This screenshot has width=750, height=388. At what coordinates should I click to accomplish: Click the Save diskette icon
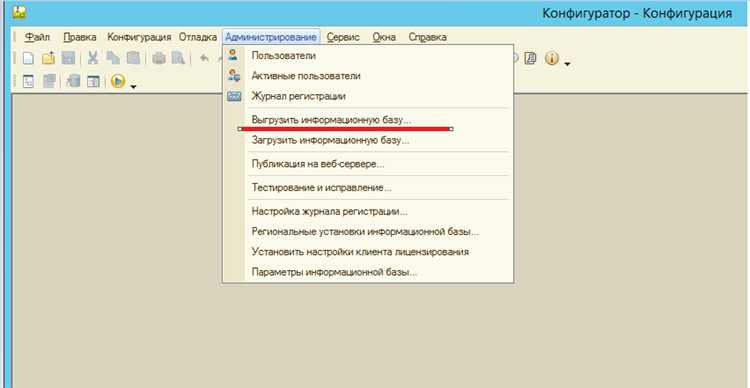click(x=68, y=58)
